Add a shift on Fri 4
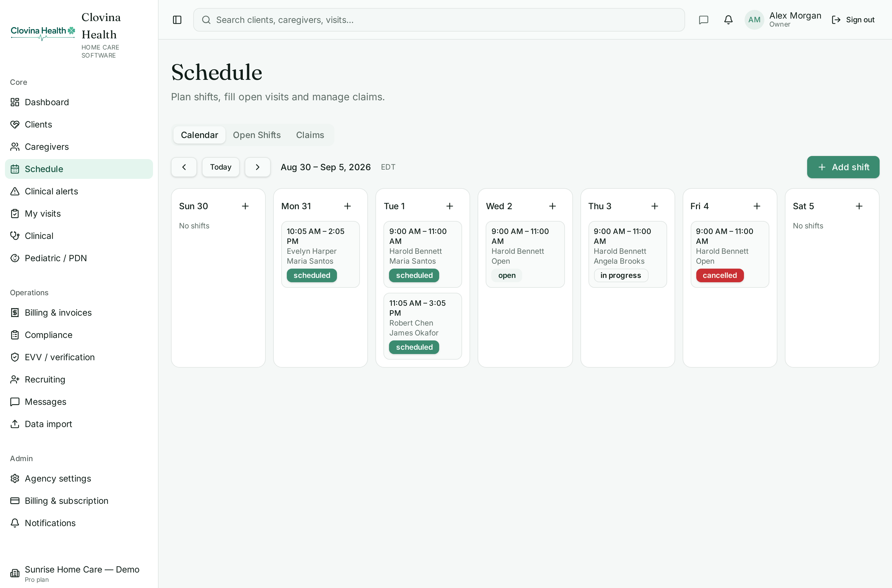The height and width of the screenshot is (588, 892). click(x=757, y=206)
